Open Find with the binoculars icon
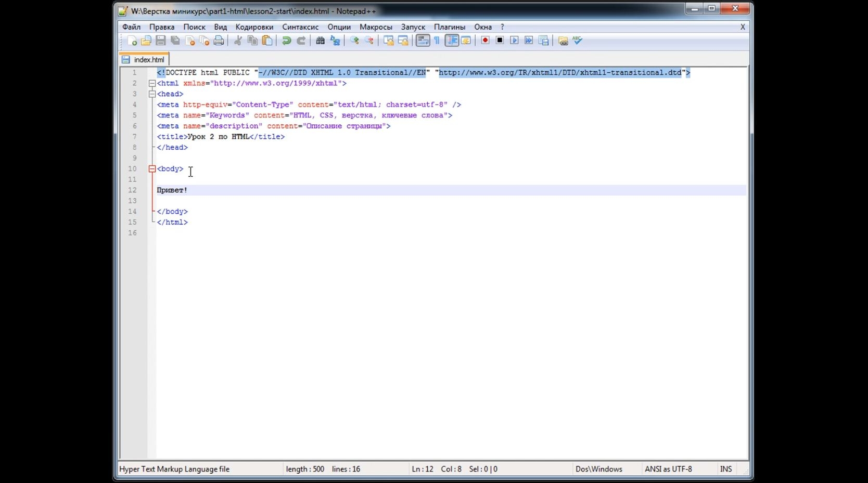The image size is (868, 483). (x=320, y=41)
